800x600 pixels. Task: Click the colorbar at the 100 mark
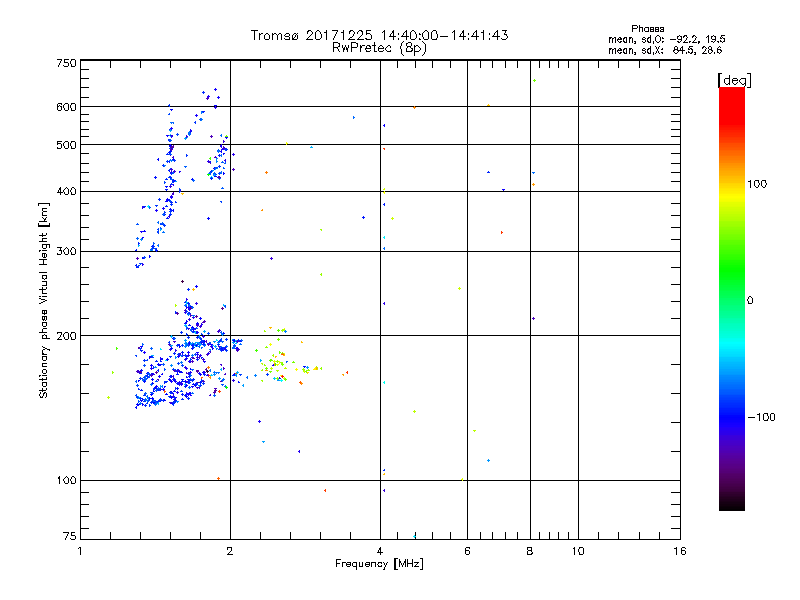tap(732, 184)
